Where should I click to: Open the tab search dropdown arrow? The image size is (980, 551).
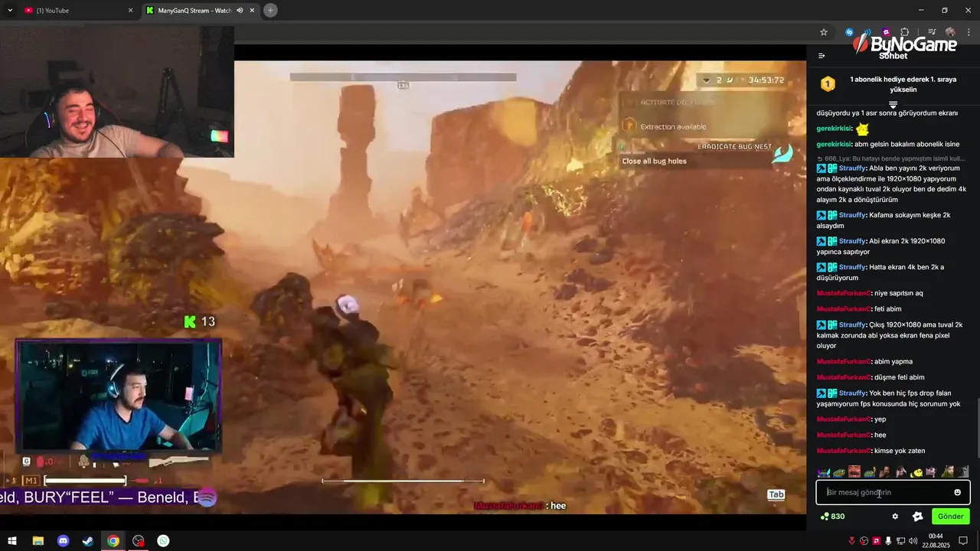[x=10, y=10]
